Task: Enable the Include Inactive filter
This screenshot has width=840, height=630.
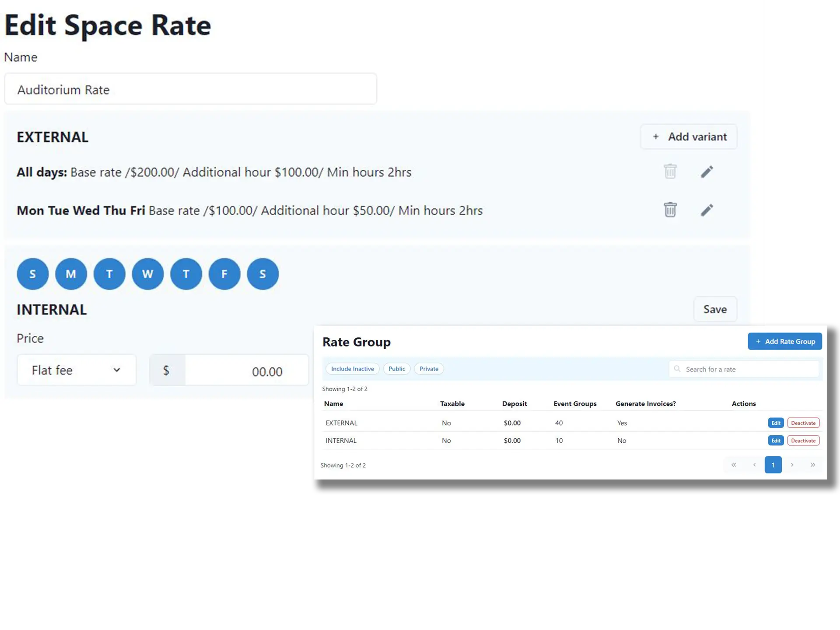Action: click(x=352, y=368)
